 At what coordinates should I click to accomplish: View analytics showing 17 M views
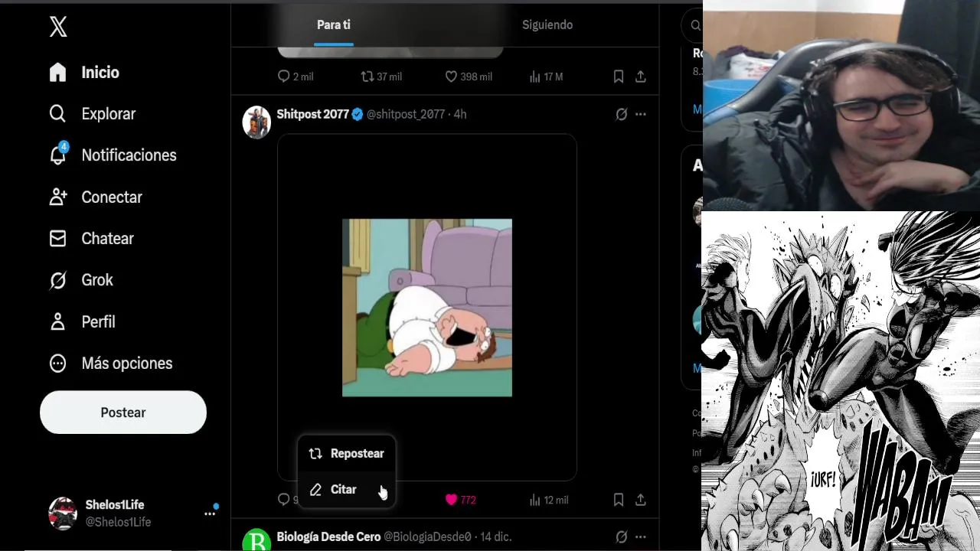click(546, 77)
